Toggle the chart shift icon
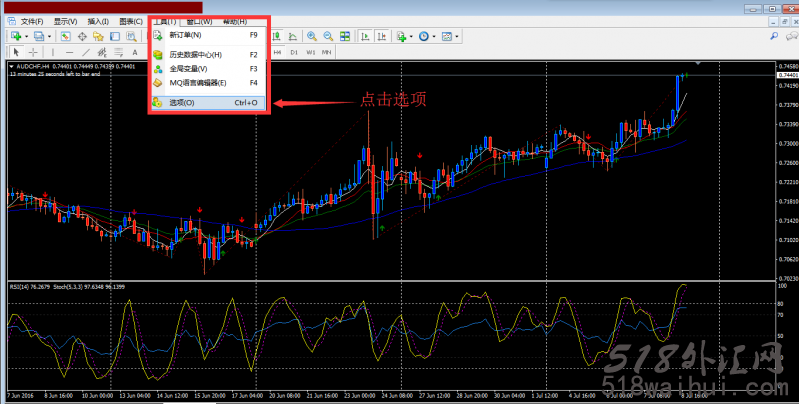 click(382, 36)
